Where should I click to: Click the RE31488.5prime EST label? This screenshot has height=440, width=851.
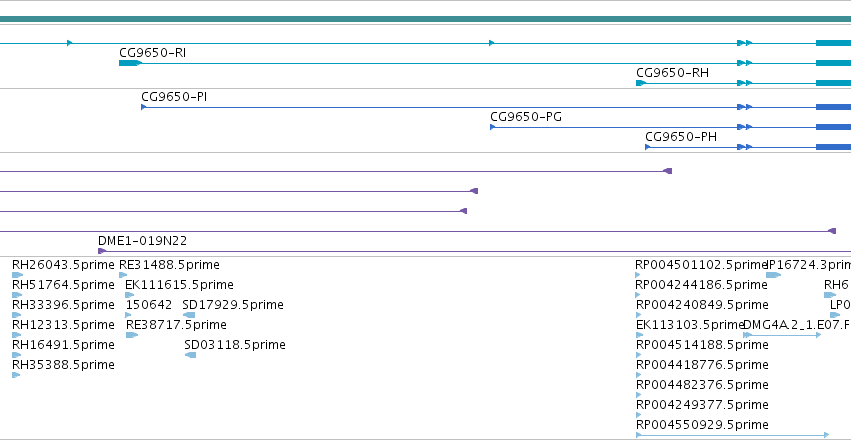click(x=169, y=265)
